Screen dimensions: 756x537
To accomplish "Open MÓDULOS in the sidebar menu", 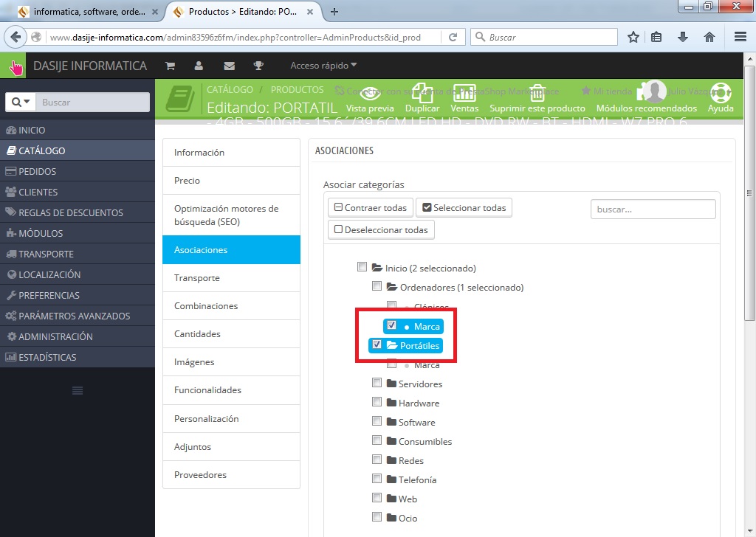I will [77, 234].
